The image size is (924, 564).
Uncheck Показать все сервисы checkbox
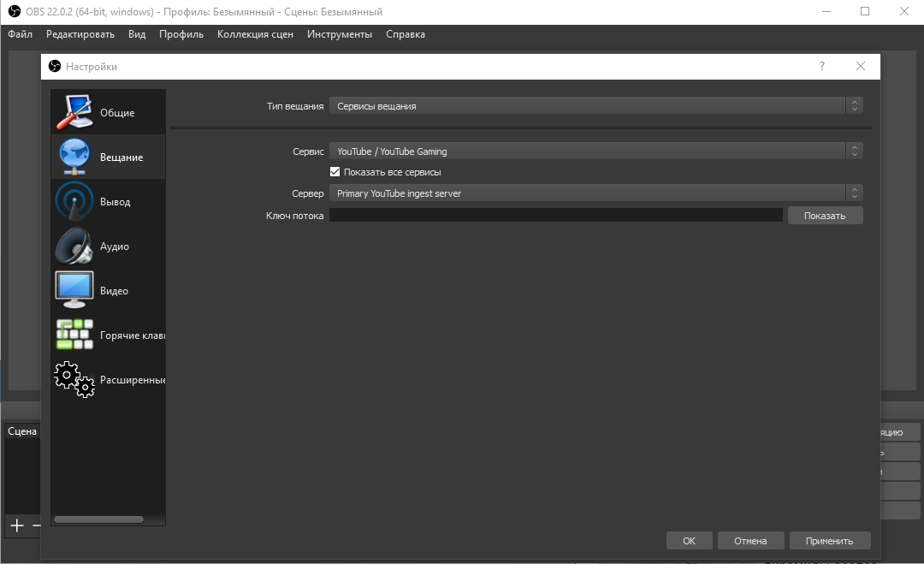pyautogui.click(x=335, y=172)
